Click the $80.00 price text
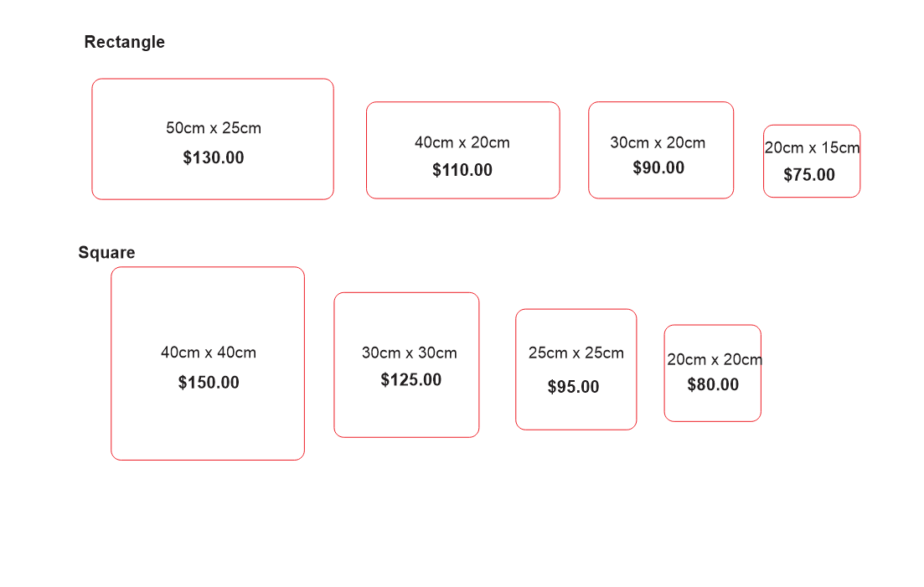The width and height of the screenshot is (924, 587). [713, 384]
